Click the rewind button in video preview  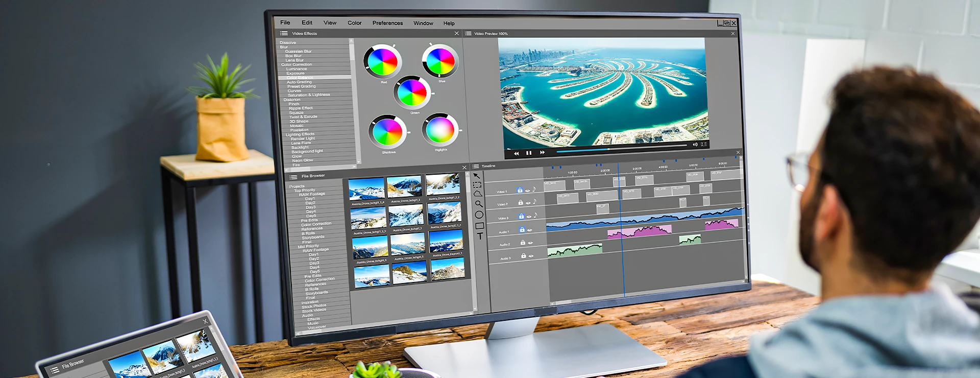(x=516, y=153)
